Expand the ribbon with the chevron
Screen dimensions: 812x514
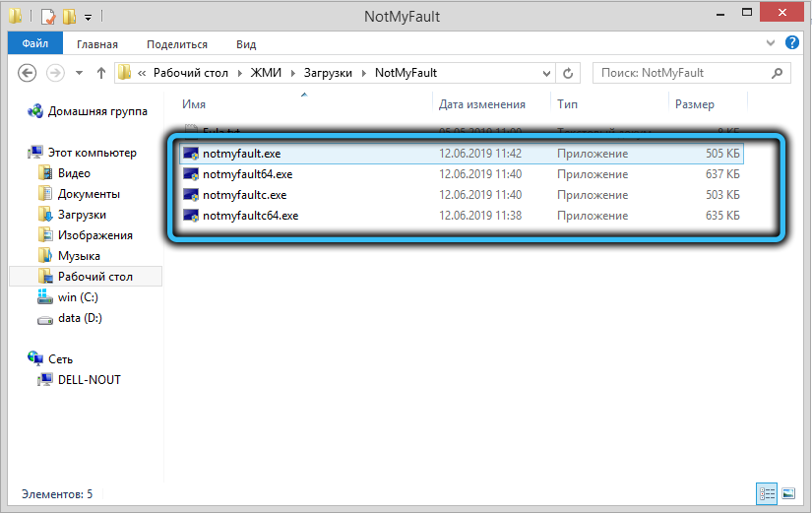(771, 44)
